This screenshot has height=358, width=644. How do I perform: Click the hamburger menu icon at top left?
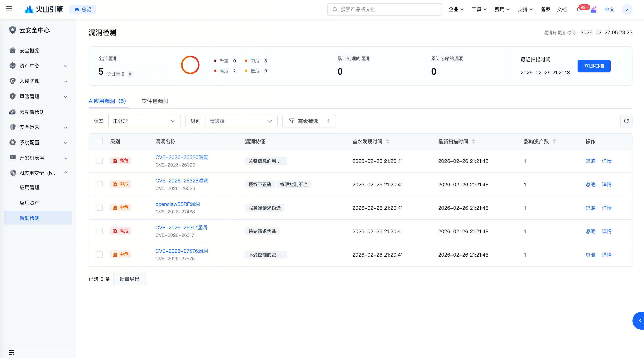pos(9,9)
